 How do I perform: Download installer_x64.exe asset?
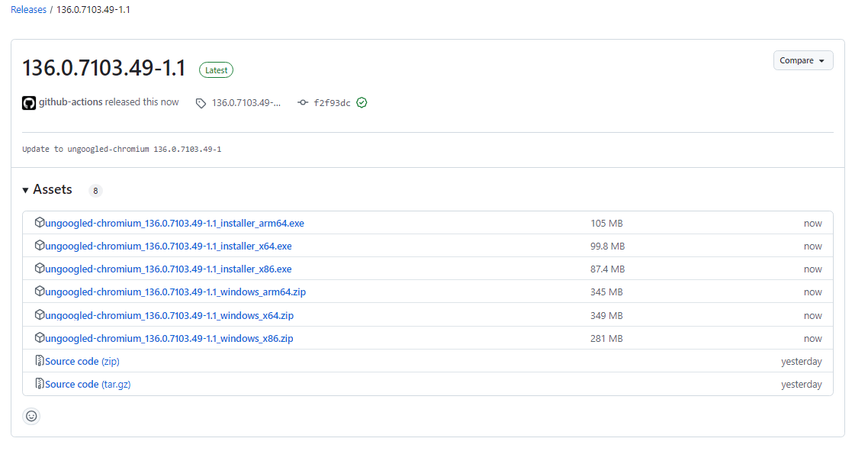click(x=169, y=246)
